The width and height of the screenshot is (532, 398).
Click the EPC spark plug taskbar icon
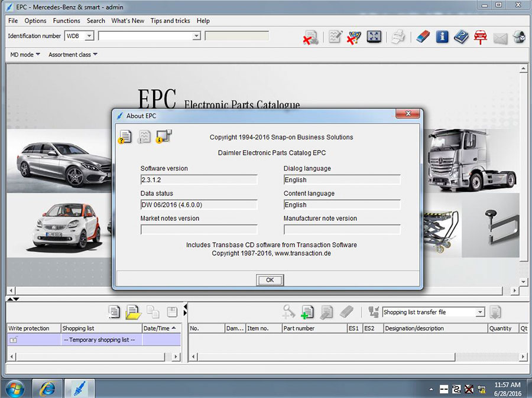[x=79, y=389]
